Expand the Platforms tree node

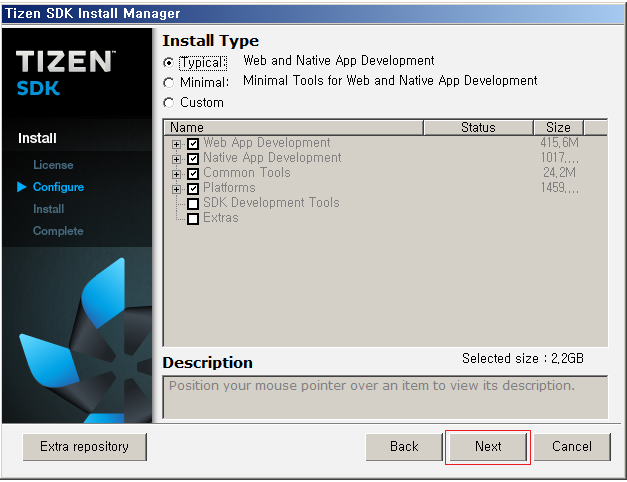tap(176, 189)
